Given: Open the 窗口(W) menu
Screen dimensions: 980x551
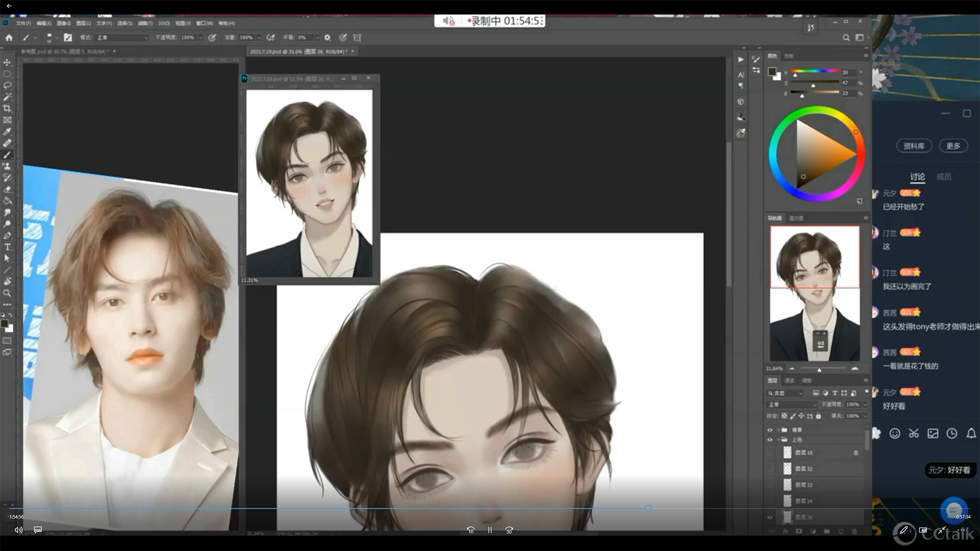Looking at the screenshot, I should [x=205, y=23].
